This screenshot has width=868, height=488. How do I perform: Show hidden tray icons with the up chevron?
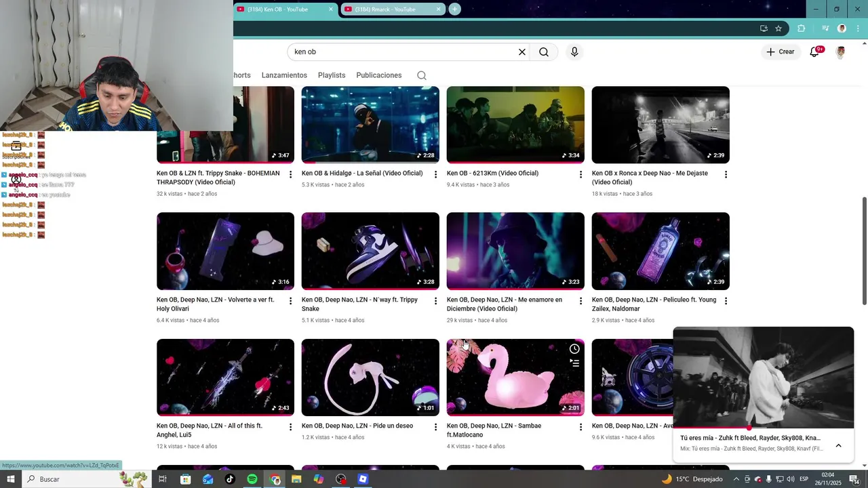point(736,479)
